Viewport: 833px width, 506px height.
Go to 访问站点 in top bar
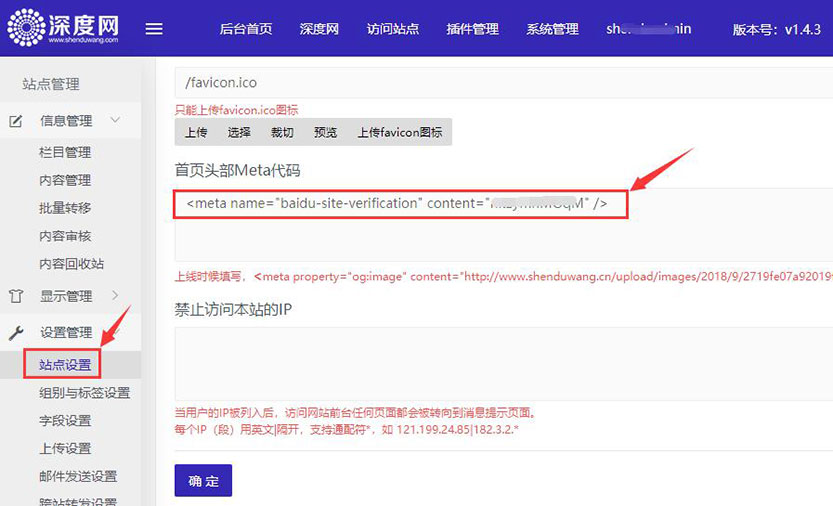pyautogui.click(x=393, y=29)
